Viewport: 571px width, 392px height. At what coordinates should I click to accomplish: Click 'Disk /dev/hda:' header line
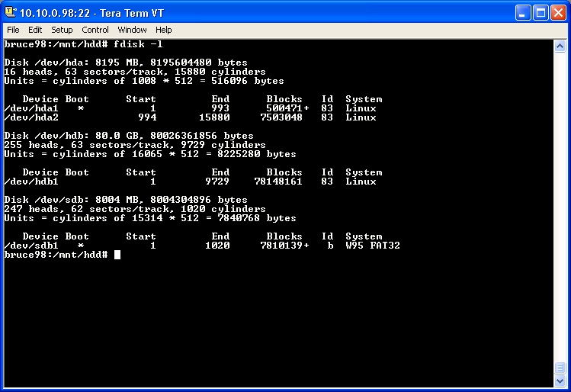pyautogui.click(x=126, y=63)
